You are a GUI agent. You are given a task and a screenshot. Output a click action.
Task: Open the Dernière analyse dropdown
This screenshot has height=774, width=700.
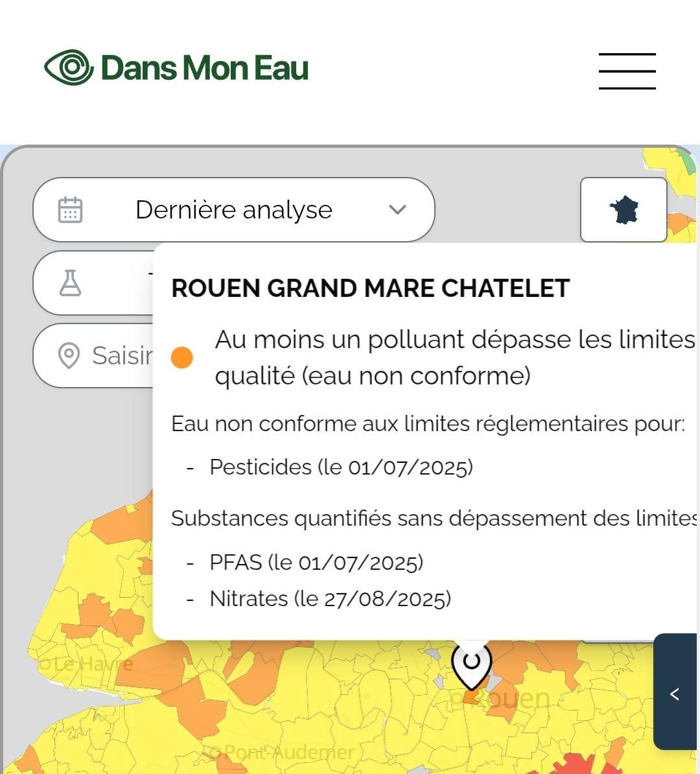point(233,210)
